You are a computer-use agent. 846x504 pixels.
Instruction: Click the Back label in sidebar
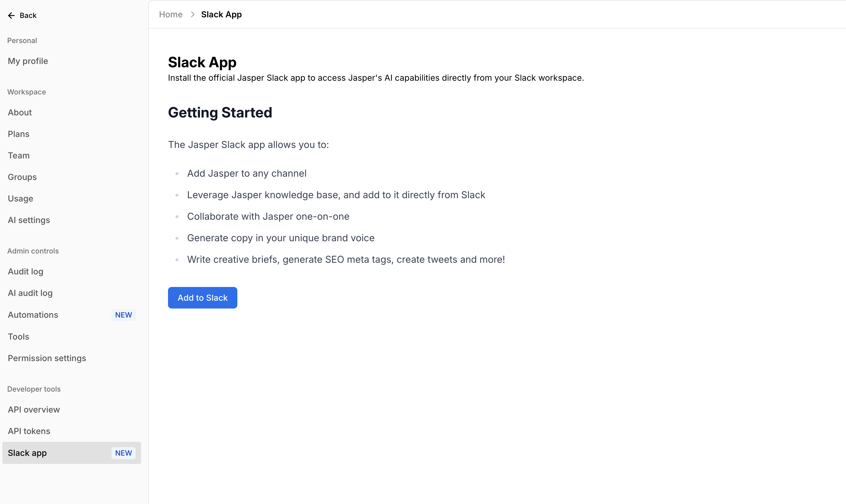click(x=28, y=15)
